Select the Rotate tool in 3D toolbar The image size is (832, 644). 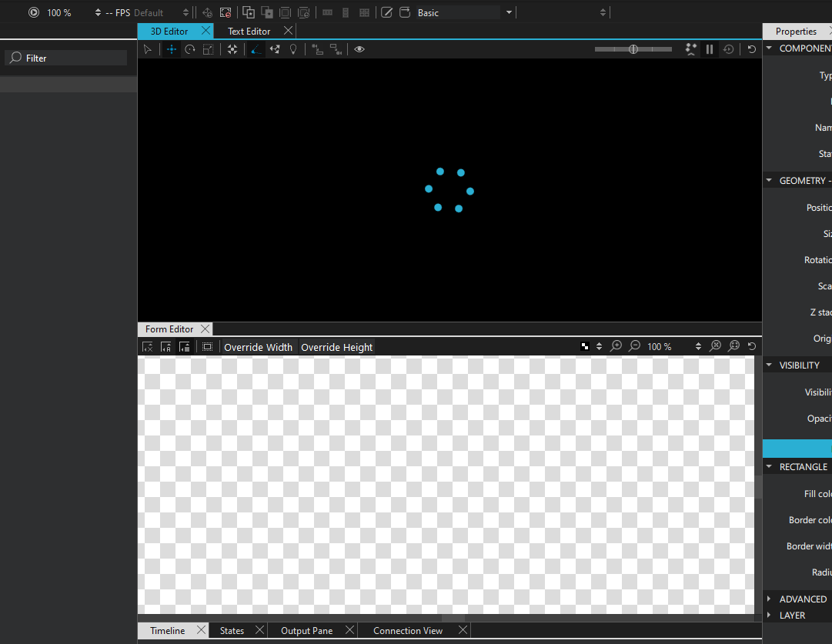tap(189, 49)
